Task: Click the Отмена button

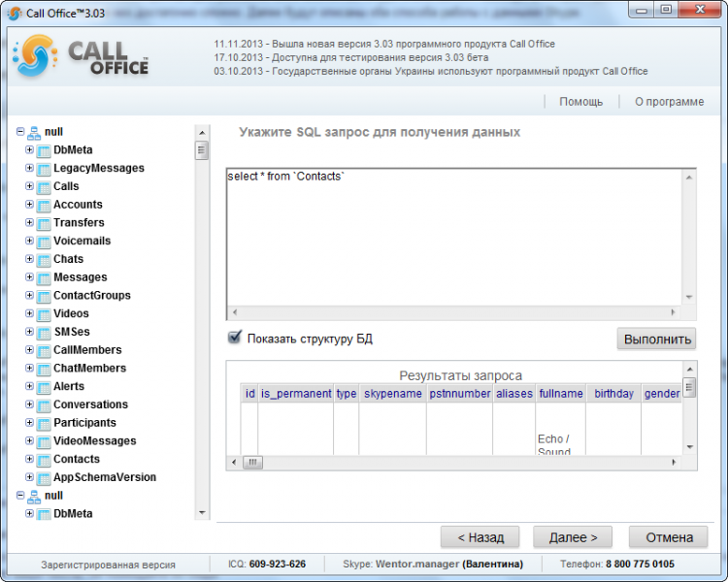Action: [669, 537]
